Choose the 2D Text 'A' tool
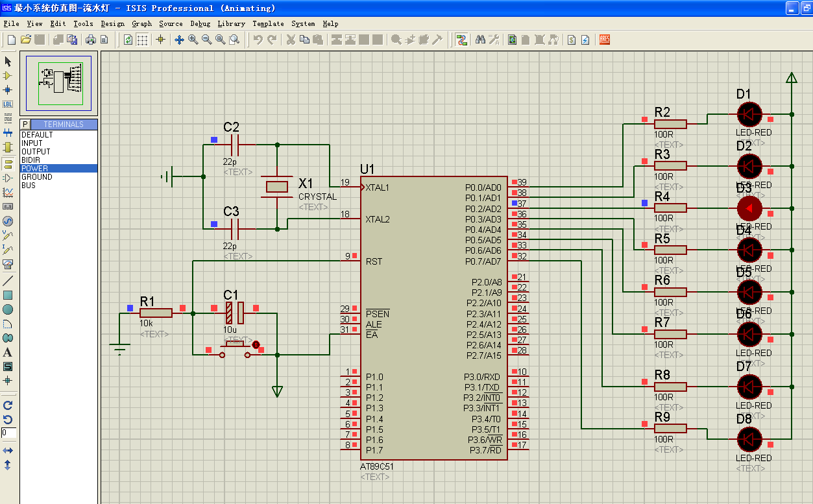813x504 pixels. click(8, 352)
